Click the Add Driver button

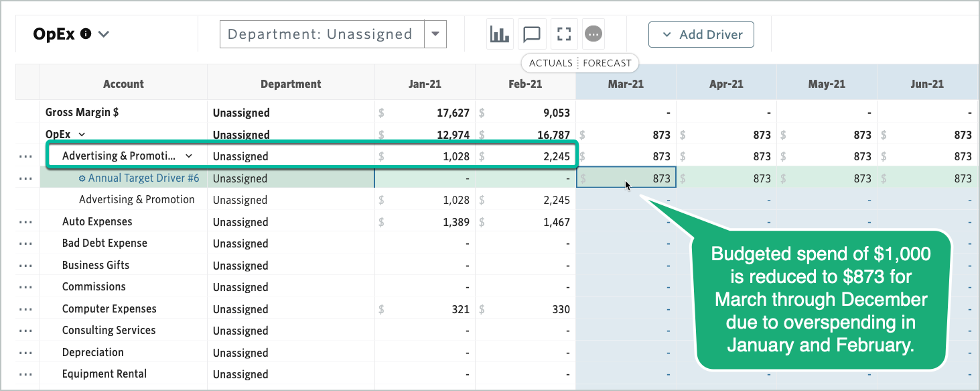(701, 35)
